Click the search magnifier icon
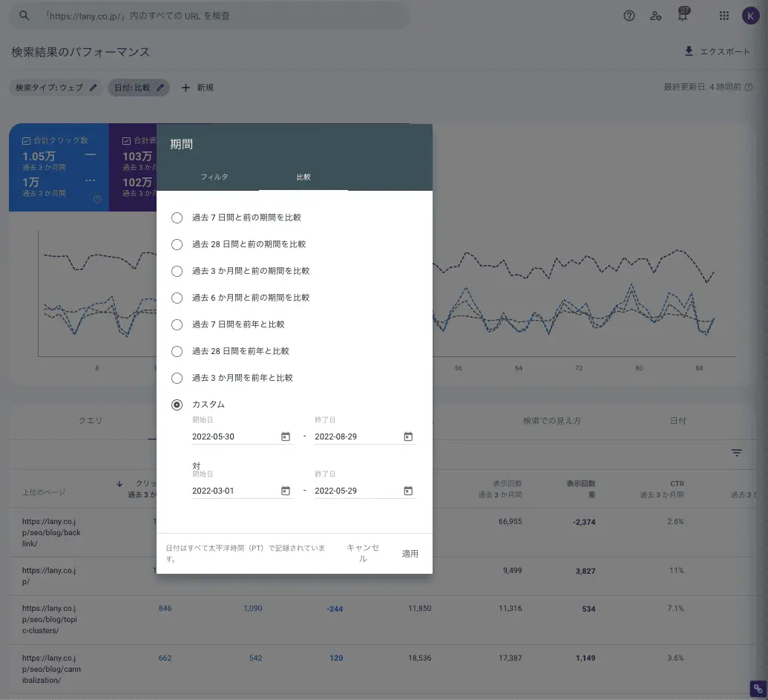Viewport: 768px width, 700px height. pos(24,16)
